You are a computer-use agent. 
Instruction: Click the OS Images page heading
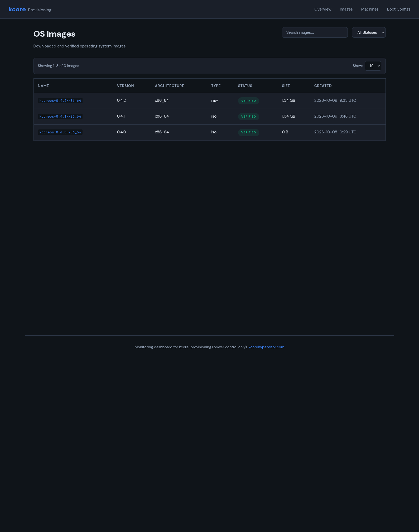54,34
